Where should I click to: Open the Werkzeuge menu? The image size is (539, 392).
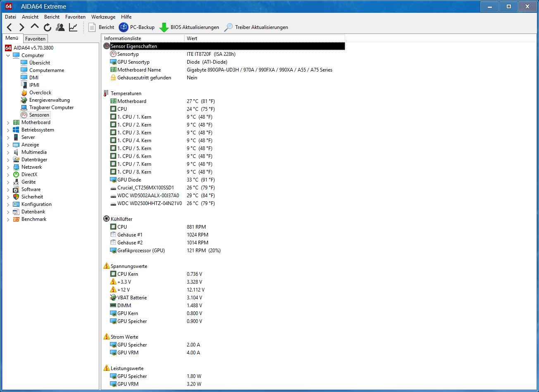(103, 17)
